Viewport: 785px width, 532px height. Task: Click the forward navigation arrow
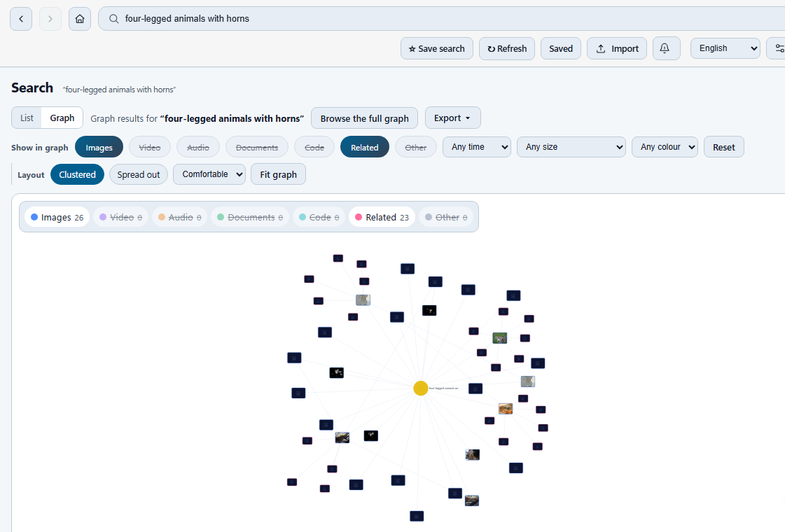click(x=50, y=19)
